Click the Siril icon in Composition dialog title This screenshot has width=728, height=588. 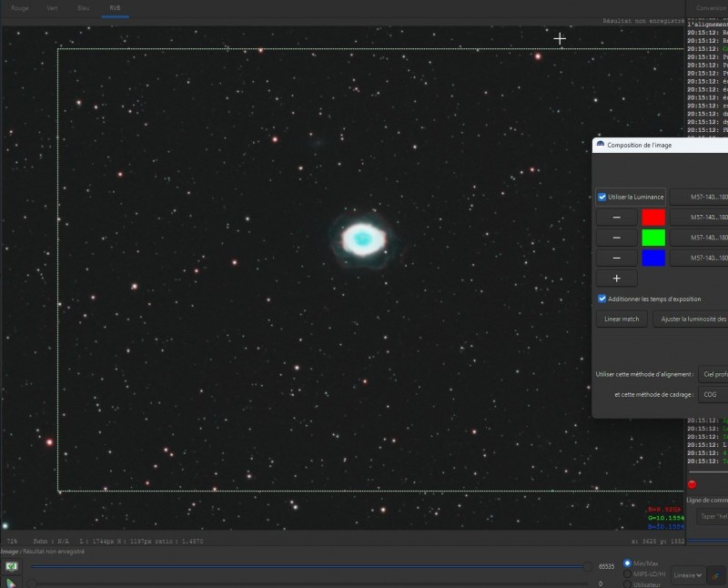(x=601, y=145)
